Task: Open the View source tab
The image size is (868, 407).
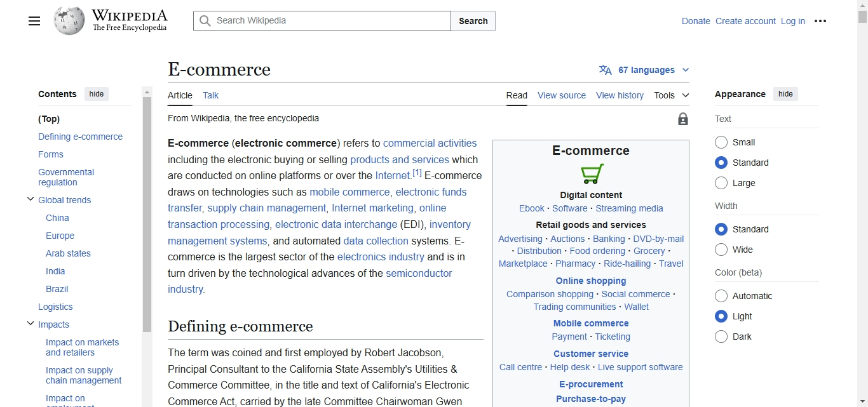Action: (x=562, y=95)
